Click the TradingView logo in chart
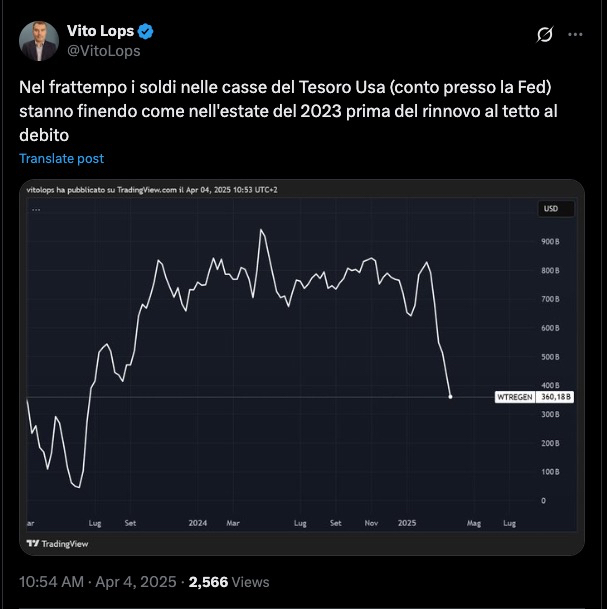Screen dimensions: 607x609 pyautogui.click(x=57, y=543)
